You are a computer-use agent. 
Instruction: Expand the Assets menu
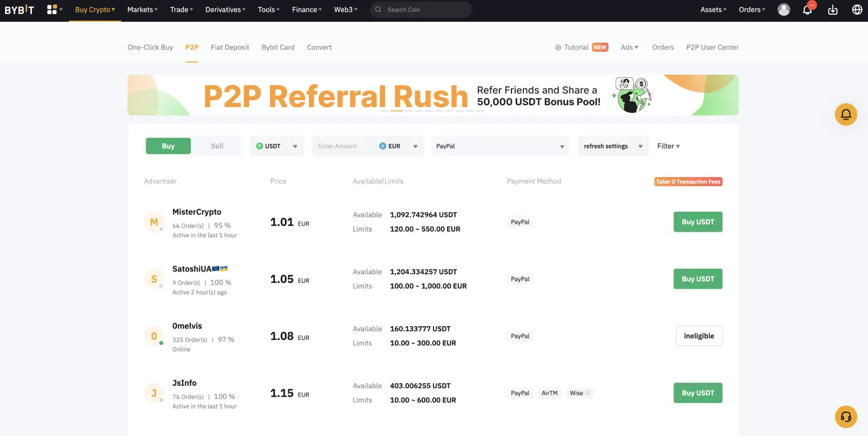pyautogui.click(x=713, y=10)
